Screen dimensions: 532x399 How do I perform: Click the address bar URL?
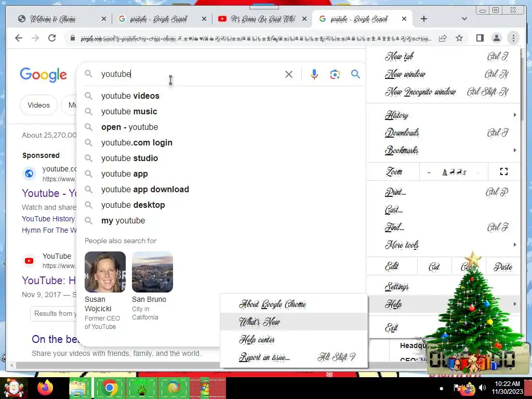point(256,38)
